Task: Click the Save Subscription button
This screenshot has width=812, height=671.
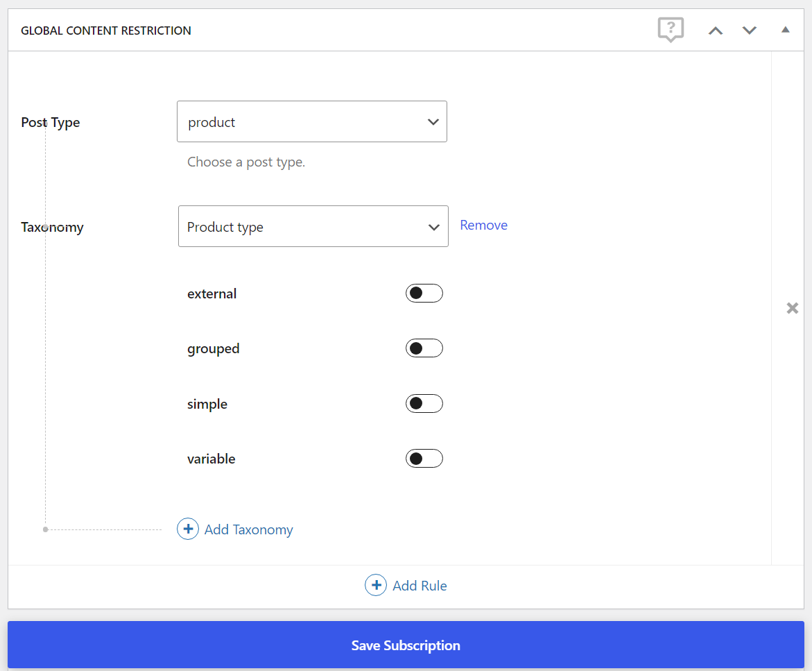Action: tap(406, 645)
